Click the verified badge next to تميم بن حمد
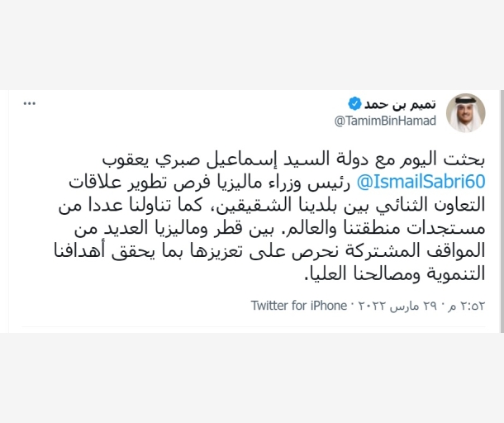504x423 pixels. click(x=354, y=104)
